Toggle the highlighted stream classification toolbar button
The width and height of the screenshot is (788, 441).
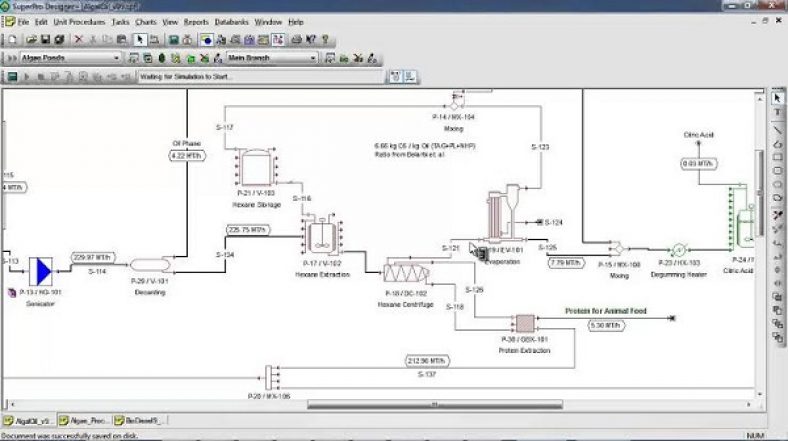(x=278, y=40)
